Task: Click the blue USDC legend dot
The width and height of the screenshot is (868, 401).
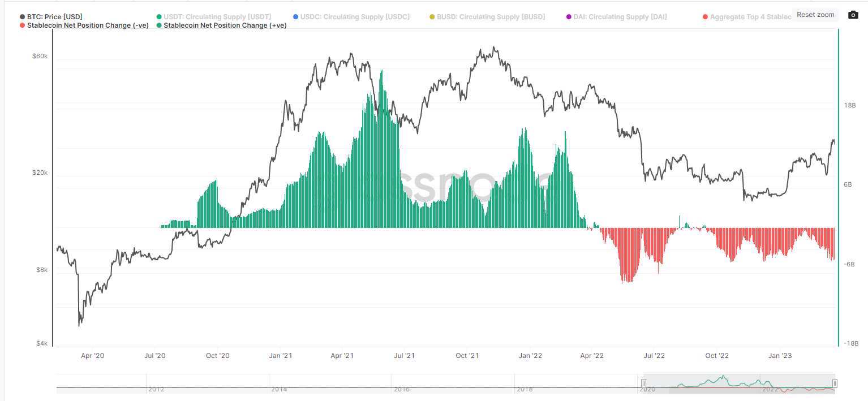Action: (295, 17)
